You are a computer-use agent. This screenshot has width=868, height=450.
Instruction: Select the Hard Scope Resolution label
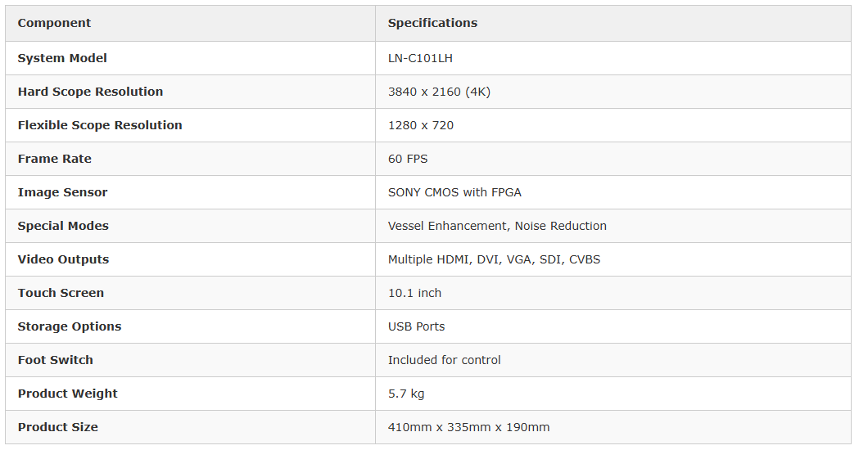point(90,92)
